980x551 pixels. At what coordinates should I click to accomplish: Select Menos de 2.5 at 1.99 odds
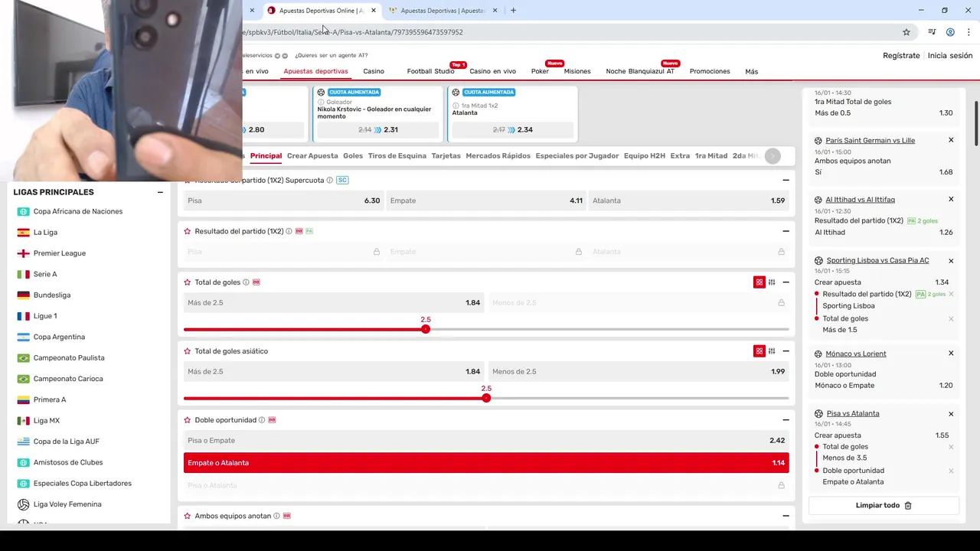point(639,372)
